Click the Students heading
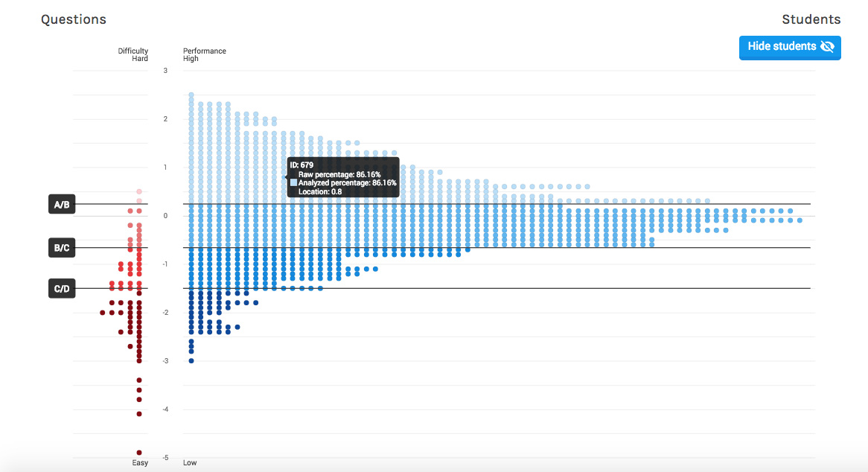868x472 pixels. (811, 19)
